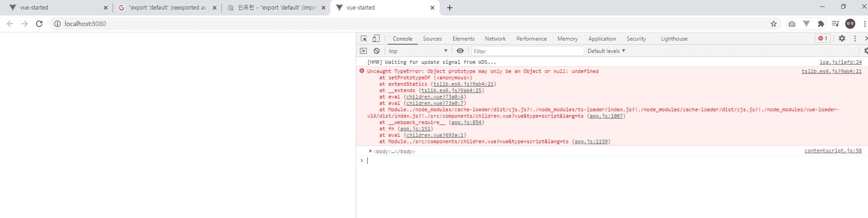Go forward with the browser forward arrow

(25, 24)
